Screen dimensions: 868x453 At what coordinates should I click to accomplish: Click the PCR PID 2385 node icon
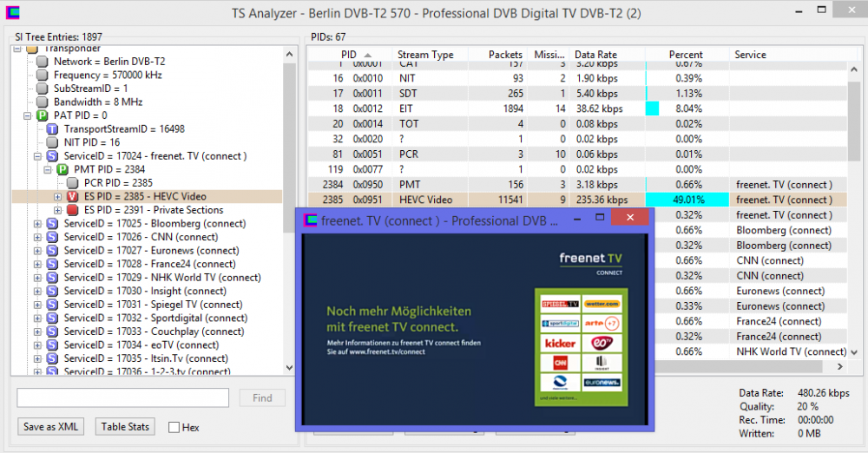tap(73, 183)
